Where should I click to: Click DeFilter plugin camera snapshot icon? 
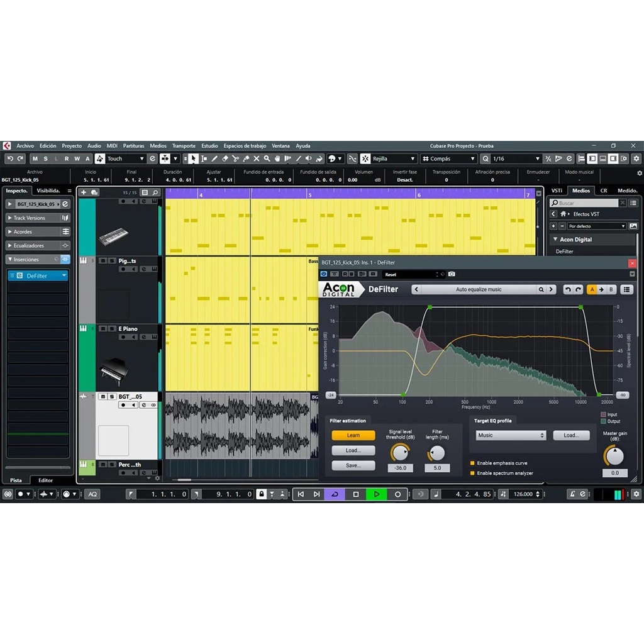tap(452, 274)
